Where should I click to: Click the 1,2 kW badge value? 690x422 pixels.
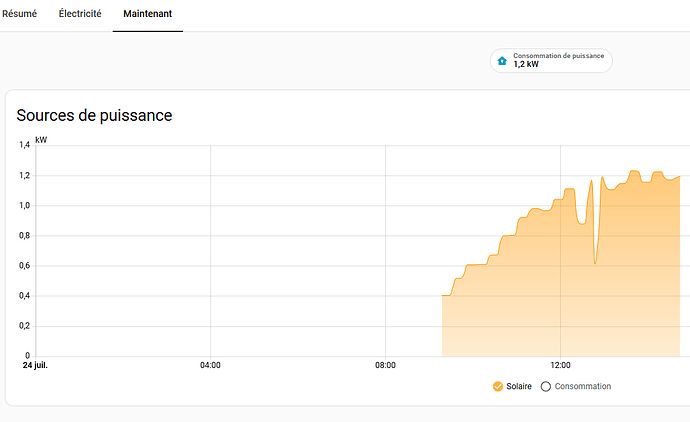526,64
